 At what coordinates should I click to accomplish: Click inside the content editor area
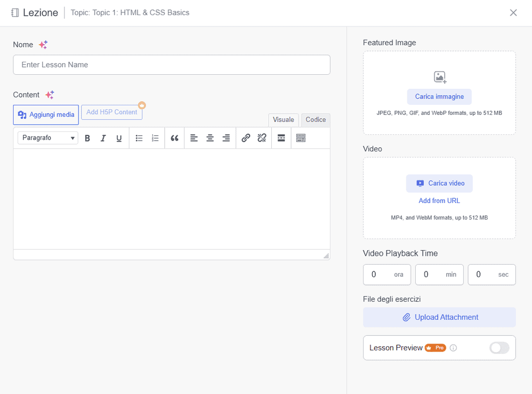tap(171, 199)
